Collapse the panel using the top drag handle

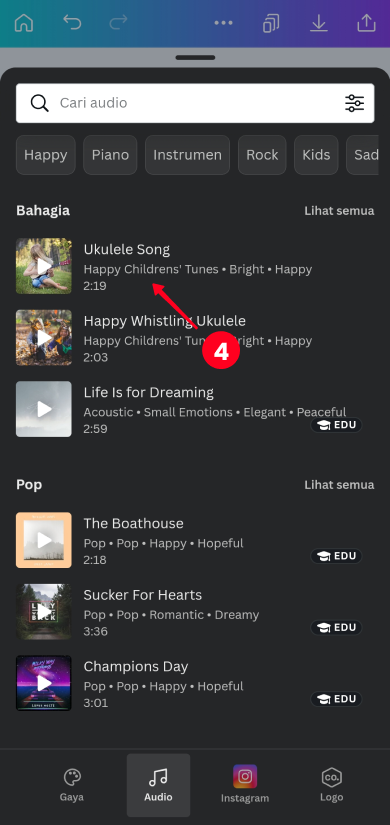pos(195,58)
